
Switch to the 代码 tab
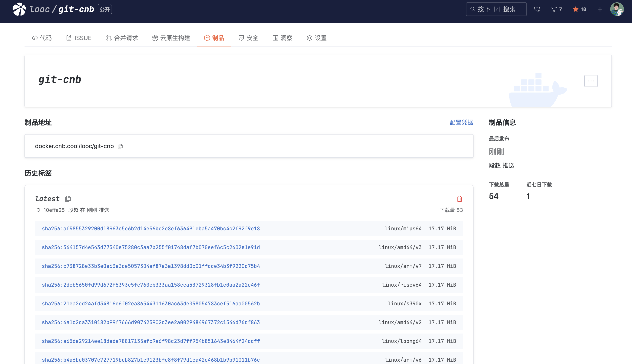pos(42,38)
